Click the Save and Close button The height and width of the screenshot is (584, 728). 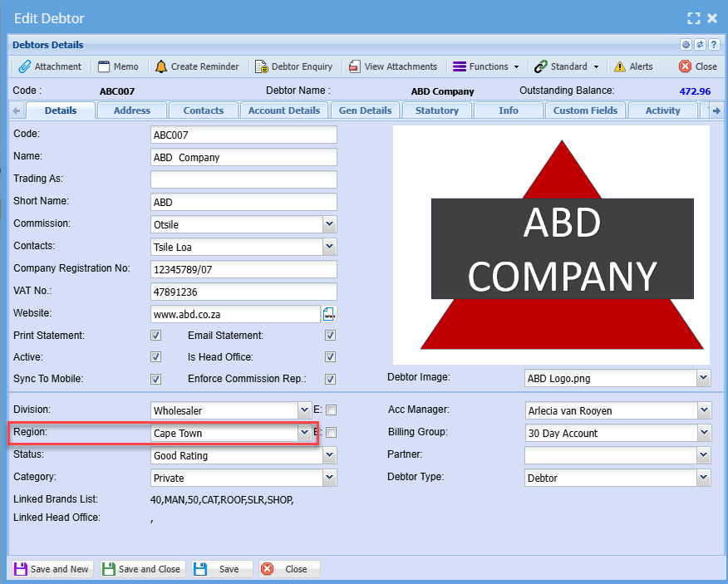pos(142,569)
